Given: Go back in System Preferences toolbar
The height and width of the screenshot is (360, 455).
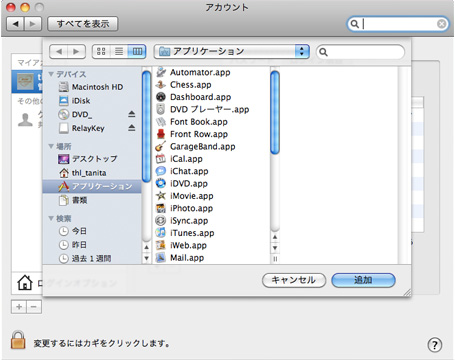Looking at the screenshot, I should [15, 24].
